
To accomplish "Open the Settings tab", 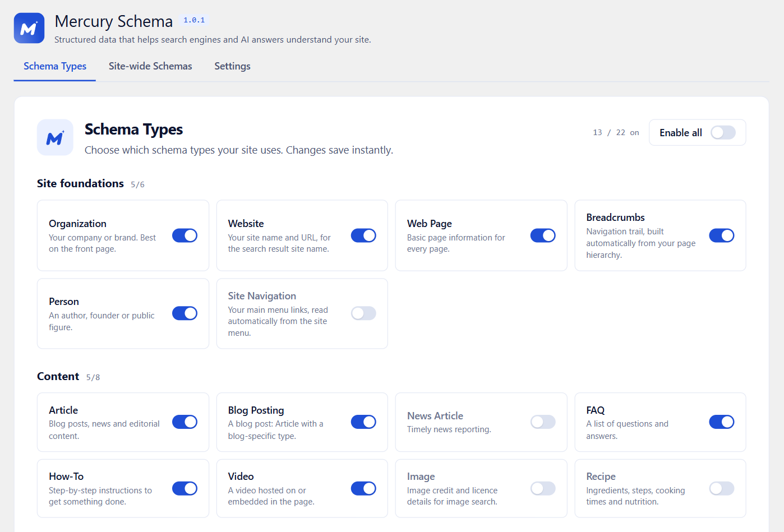I will click(x=232, y=66).
